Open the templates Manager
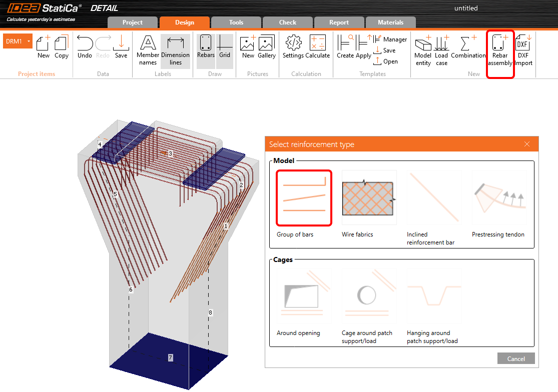 click(389, 39)
